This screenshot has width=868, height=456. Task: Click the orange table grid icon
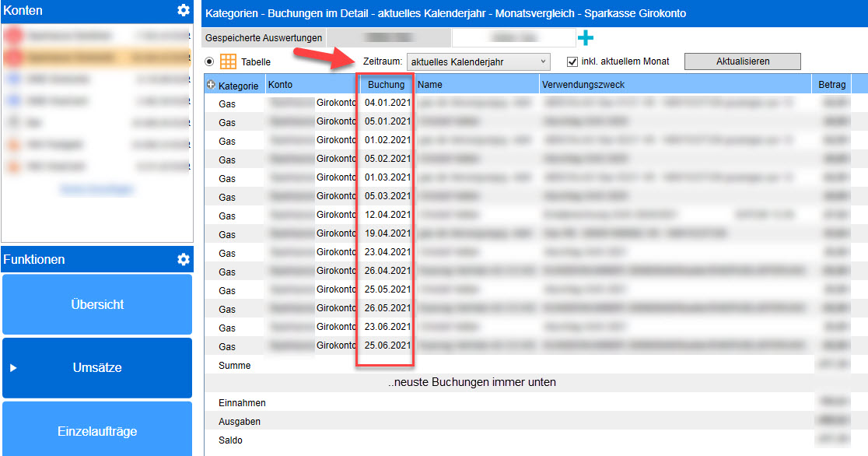tap(228, 61)
